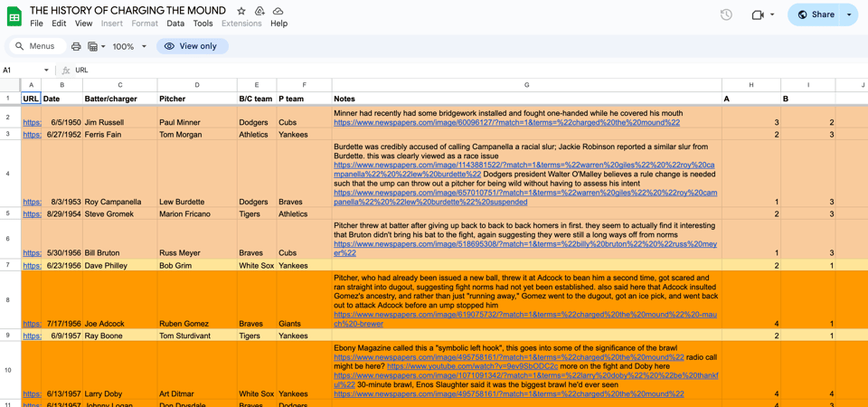Open the Tools menu
868x407 pixels.
click(x=203, y=24)
